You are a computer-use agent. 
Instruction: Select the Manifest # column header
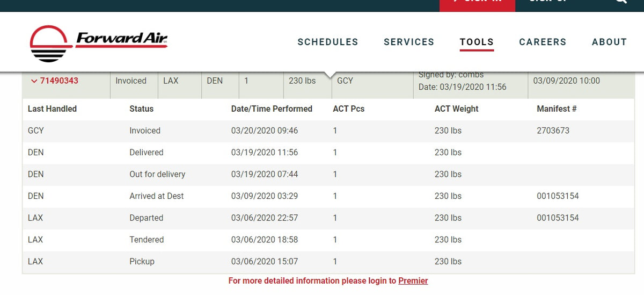tap(557, 109)
